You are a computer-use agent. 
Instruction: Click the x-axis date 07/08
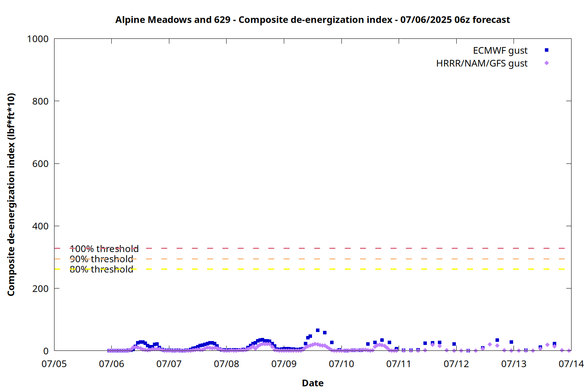point(227,364)
